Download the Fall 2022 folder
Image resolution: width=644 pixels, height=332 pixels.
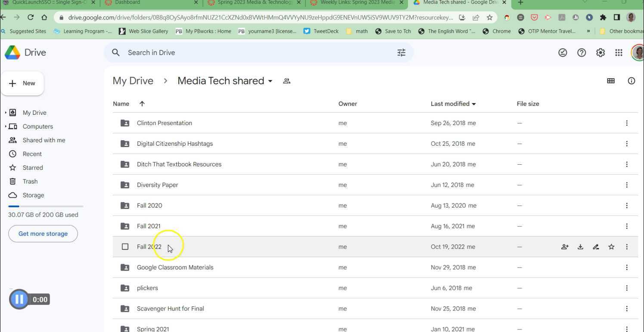click(x=580, y=247)
